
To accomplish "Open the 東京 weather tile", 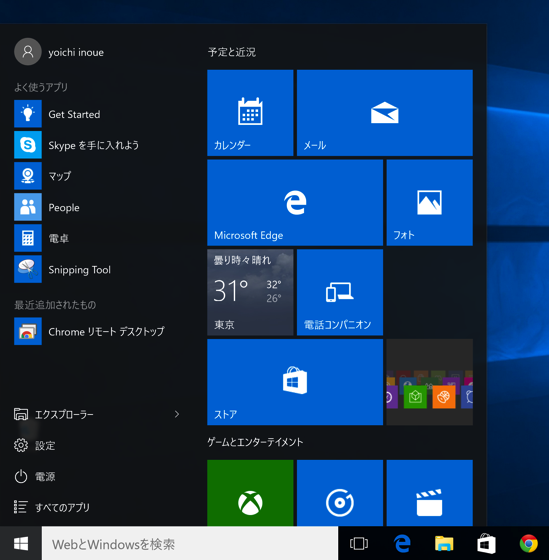I will [x=250, y=292].
